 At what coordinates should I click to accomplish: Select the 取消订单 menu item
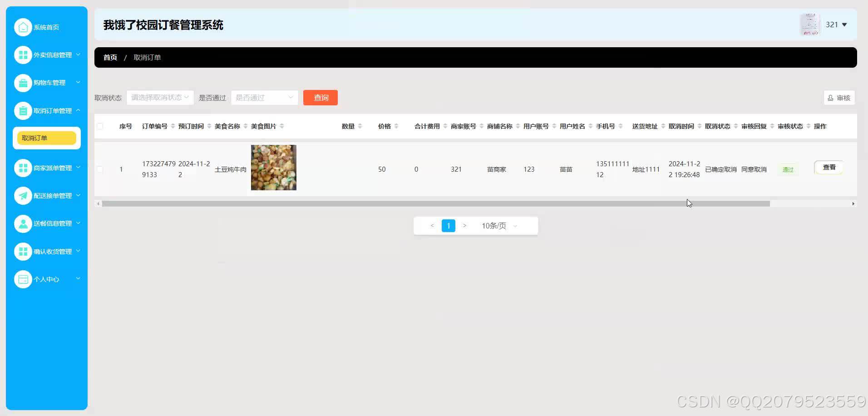coord(46,138)
